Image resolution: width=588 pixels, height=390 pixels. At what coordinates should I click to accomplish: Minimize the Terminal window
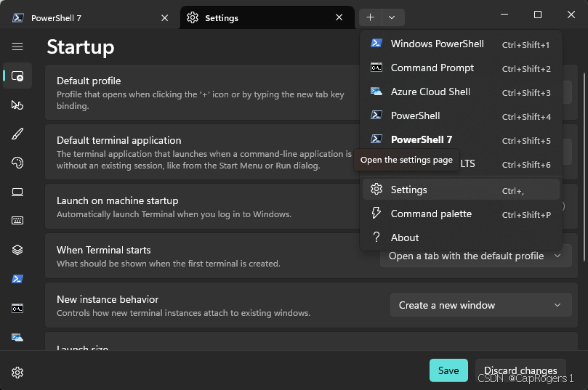click(x=504, y=15)
